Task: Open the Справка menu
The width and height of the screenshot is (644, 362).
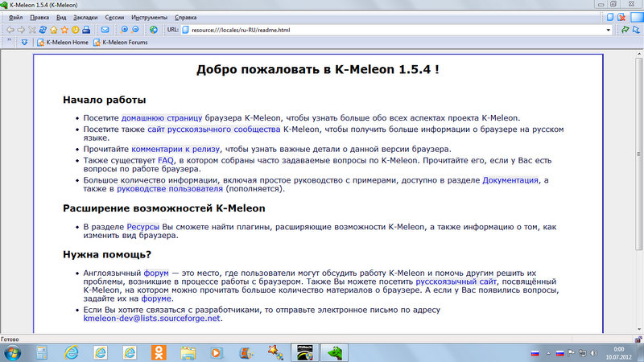Action: (186, 18)
